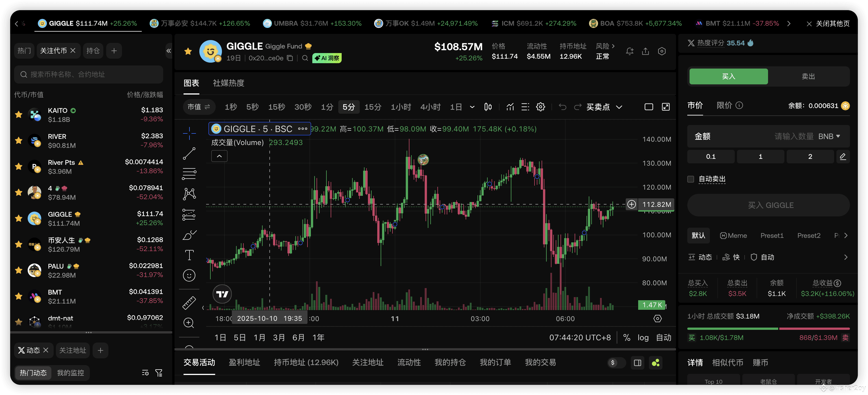Expand more trade presets arrow
Image resolution: width=868 pixels, height=395 pixels.
click(846, 235)
